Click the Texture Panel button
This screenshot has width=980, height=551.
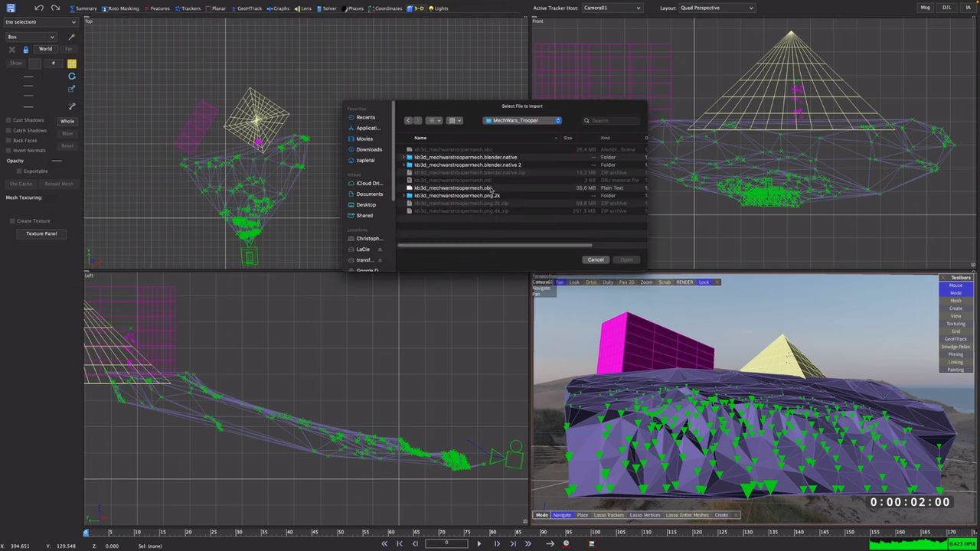41,233
